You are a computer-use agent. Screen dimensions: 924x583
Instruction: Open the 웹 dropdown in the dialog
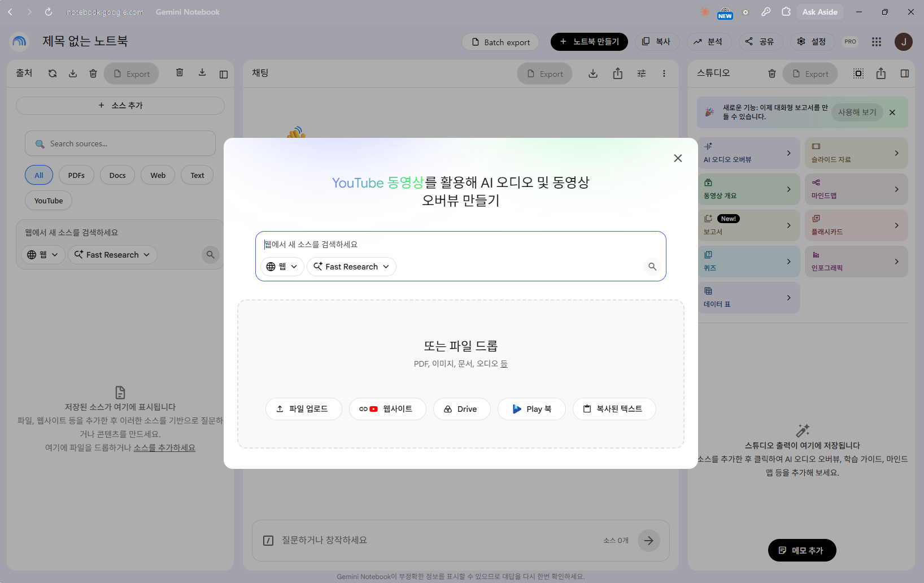point(282,267)
